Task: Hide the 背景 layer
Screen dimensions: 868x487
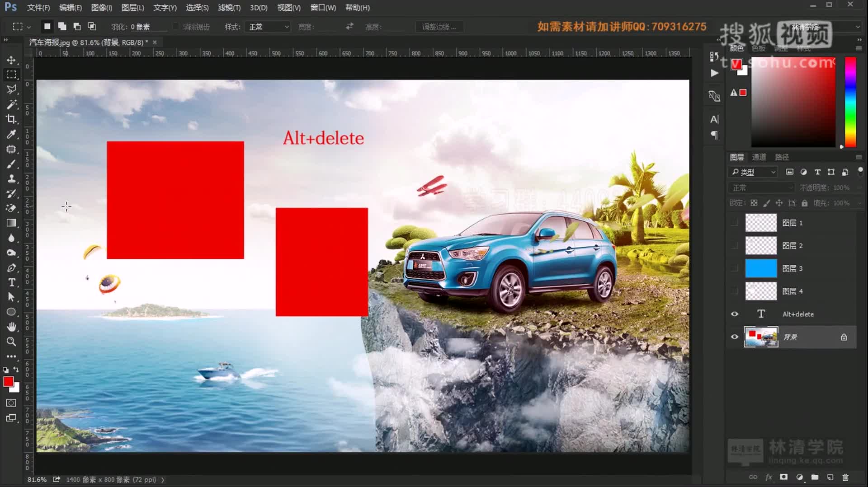Action: point(735,337)
